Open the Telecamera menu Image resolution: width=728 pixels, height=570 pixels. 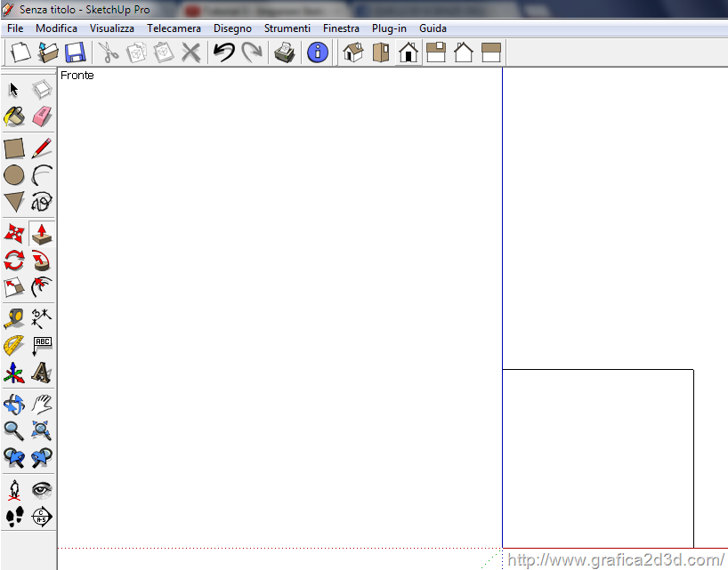[174, 28]
